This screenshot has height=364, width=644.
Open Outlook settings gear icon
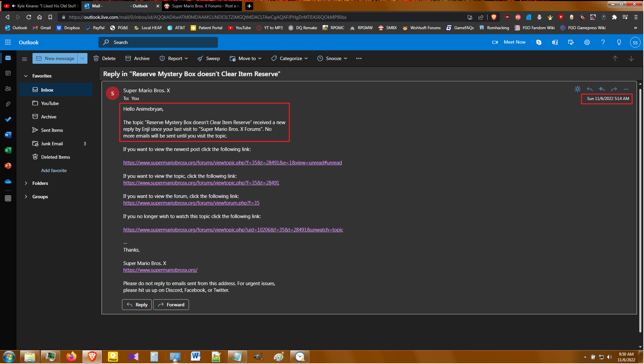(587, 42)
